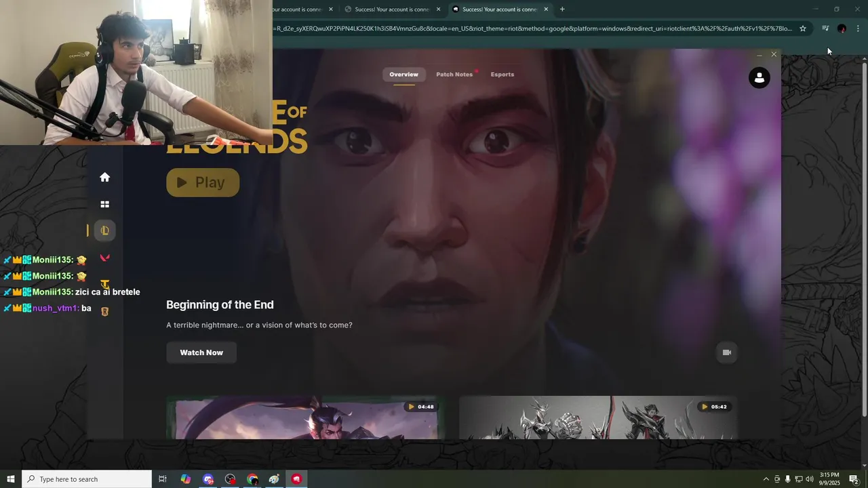Open the Paint app on the taskbar
Image resolution: width=868 pixels, height=488 pixels.
274,479
